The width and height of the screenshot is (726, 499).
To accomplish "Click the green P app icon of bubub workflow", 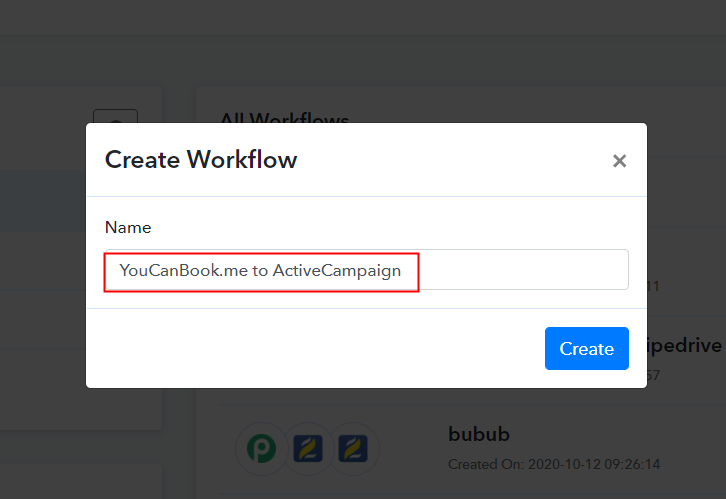I will 262,449.
